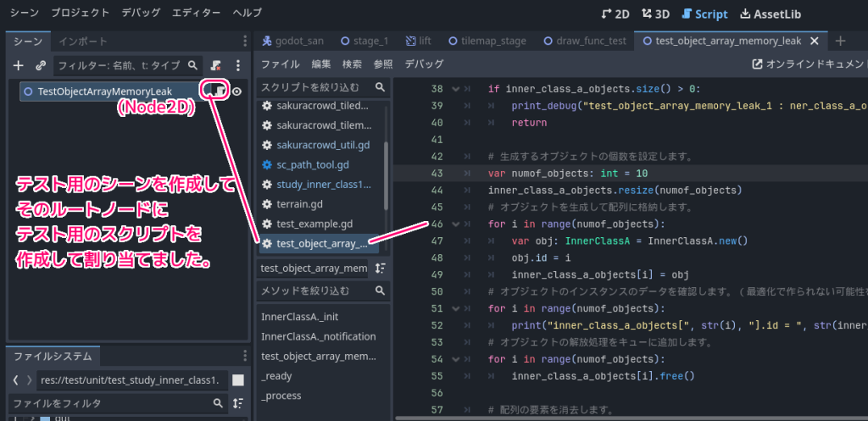
Task: Click the FileSystem path field
Action: [x=132, y=380]
